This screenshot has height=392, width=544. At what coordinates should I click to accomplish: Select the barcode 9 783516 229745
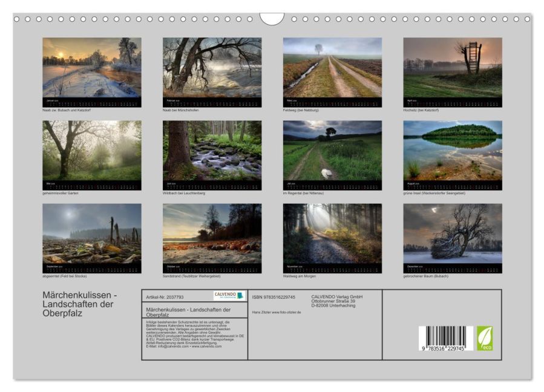(445, 339)
